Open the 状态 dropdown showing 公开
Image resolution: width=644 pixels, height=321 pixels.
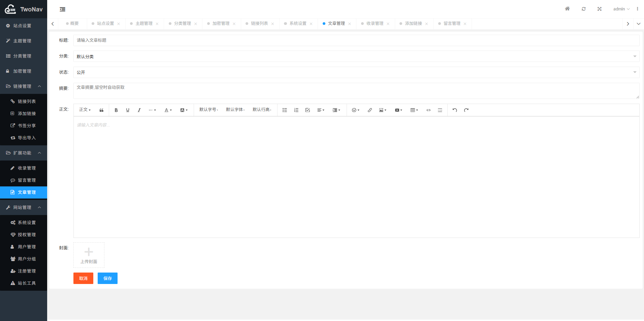[356, 72]
